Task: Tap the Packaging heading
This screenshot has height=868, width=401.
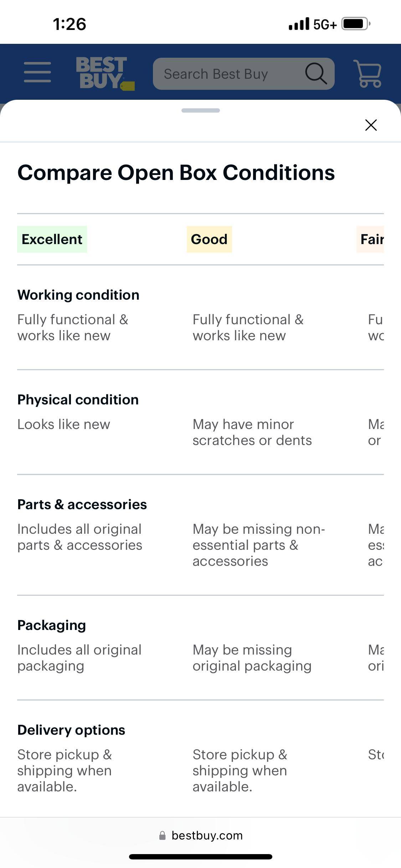Action: (52, 625)
